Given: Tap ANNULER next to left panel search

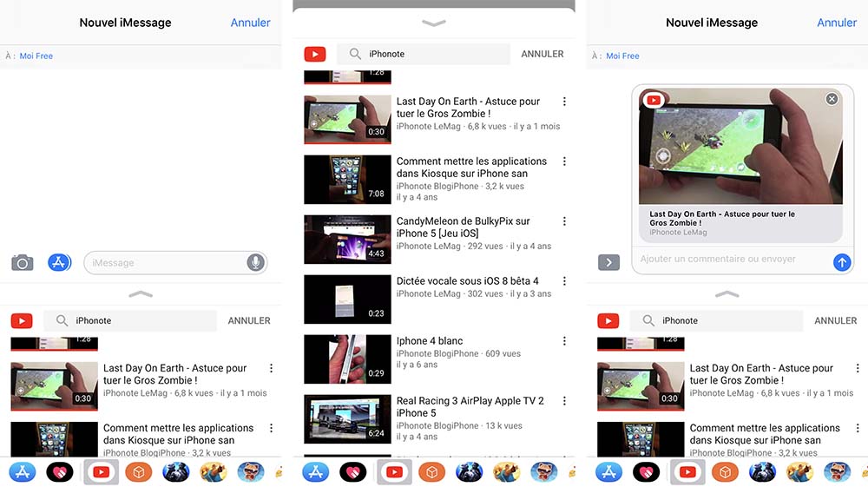Looking at the screenshot, I should click(x=249, y=320).
